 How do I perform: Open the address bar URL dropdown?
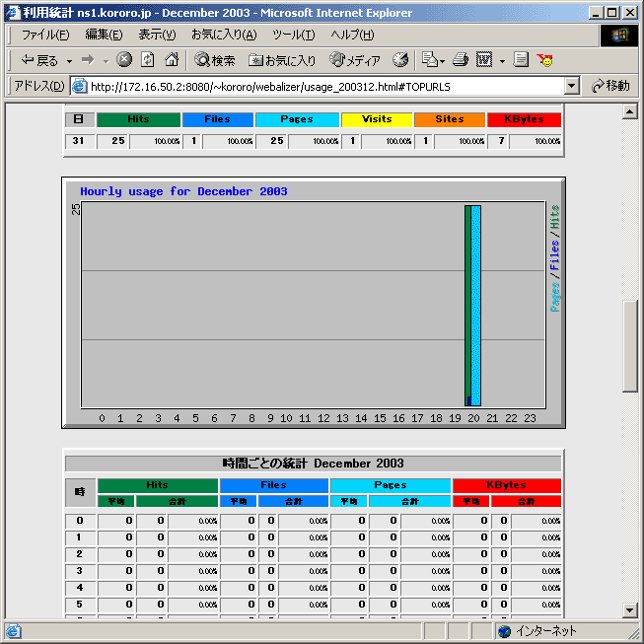tap(572, 86)
